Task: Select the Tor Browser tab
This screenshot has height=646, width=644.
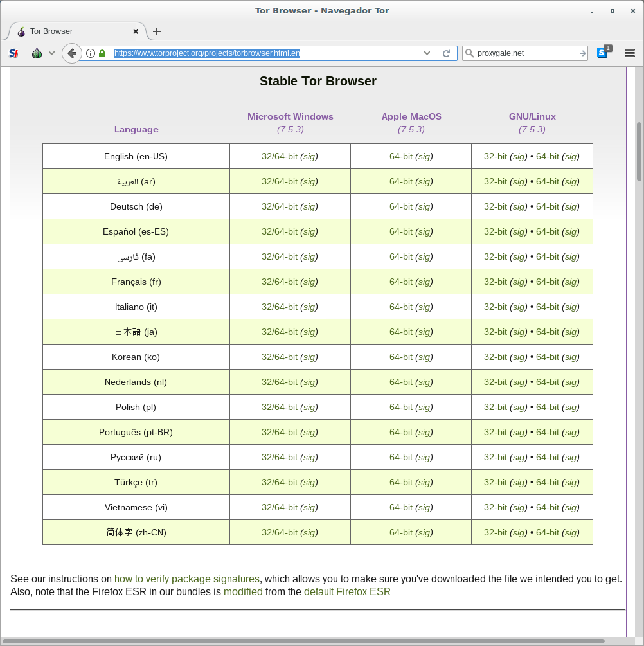Action: click(x=78, y=31)
